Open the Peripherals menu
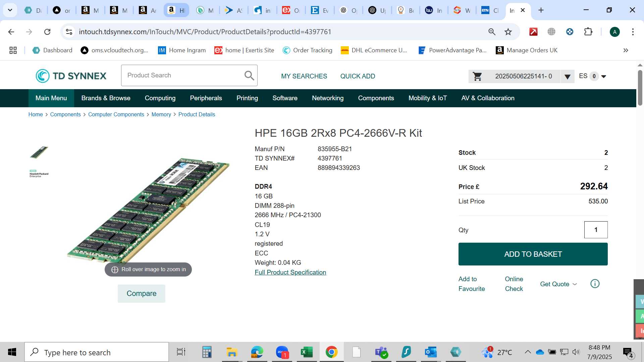The image size is (644, 362). pos(206,98)
